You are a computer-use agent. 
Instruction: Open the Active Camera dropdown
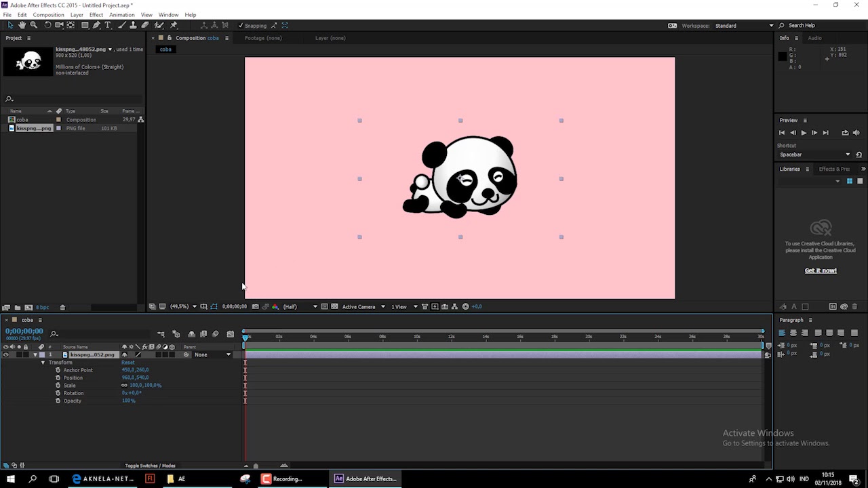pyautogui.click(x=363, y=306)
